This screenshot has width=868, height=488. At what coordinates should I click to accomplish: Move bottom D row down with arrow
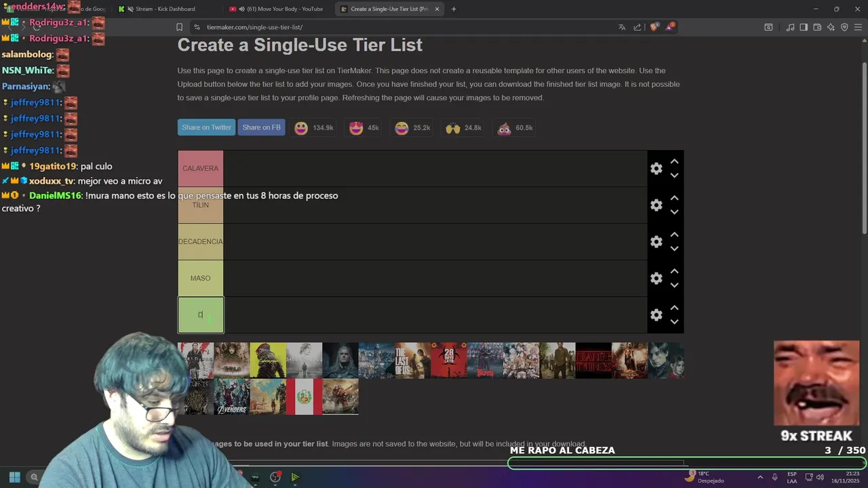674,322
